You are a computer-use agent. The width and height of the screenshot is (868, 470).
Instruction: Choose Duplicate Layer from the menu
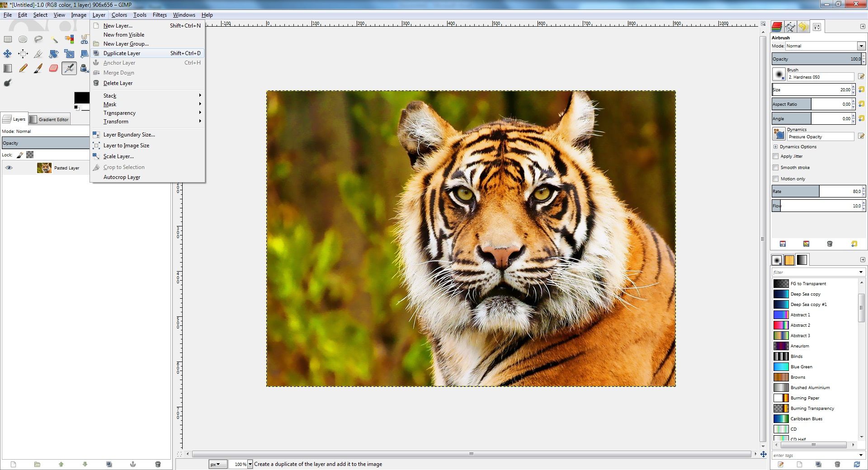(121, 53)
